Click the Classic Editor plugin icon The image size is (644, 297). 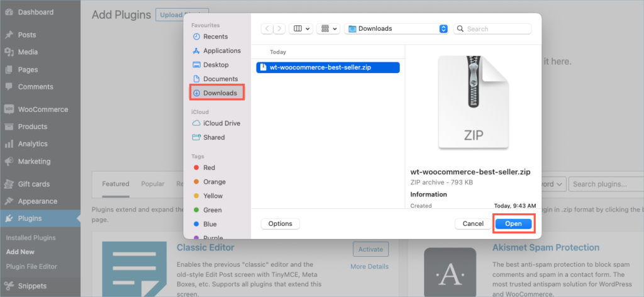click(x=135, y=269)
